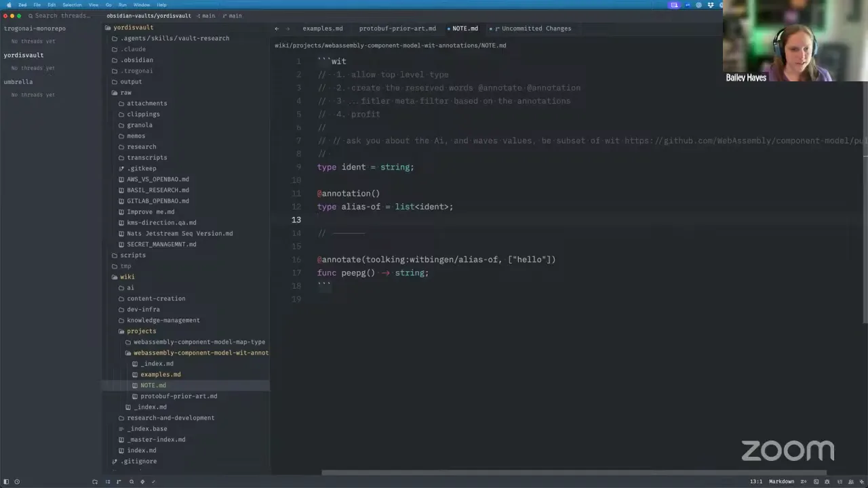Open project search magnifier in status bar
This screenshot has width=868, height=488.
[131, 482]
